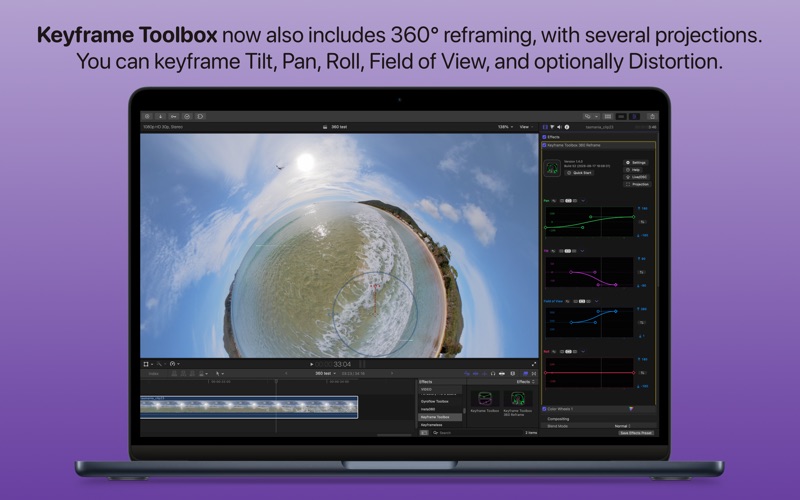This screenshot has height=500, width=800.
Task: Click the curve button right of Pan graph
Action: 642,222
